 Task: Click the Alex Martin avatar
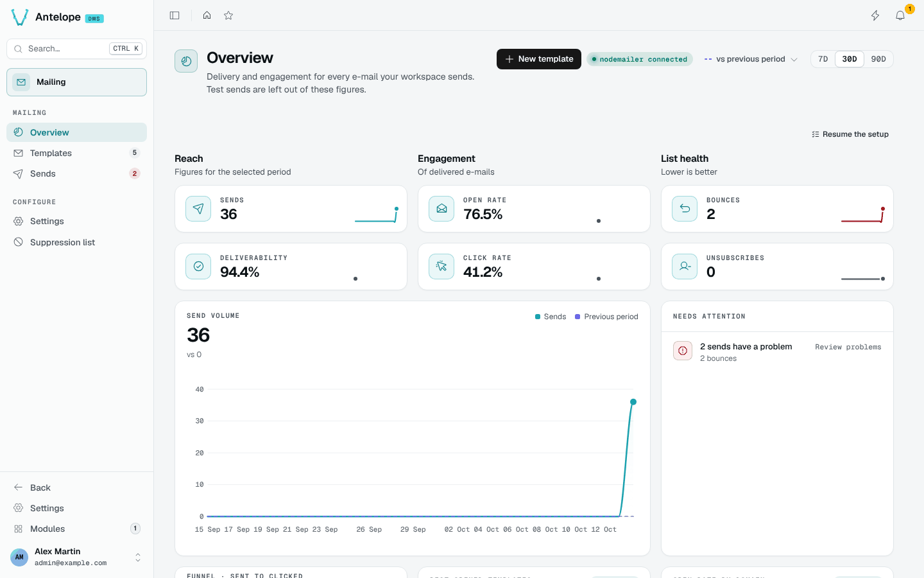[x=19, y=557]
